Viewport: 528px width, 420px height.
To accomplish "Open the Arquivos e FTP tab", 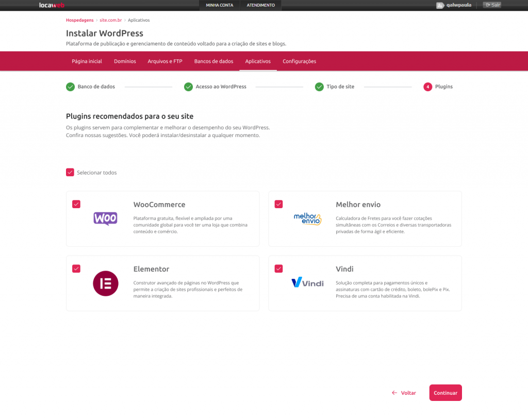I will [x=165, y=61].
